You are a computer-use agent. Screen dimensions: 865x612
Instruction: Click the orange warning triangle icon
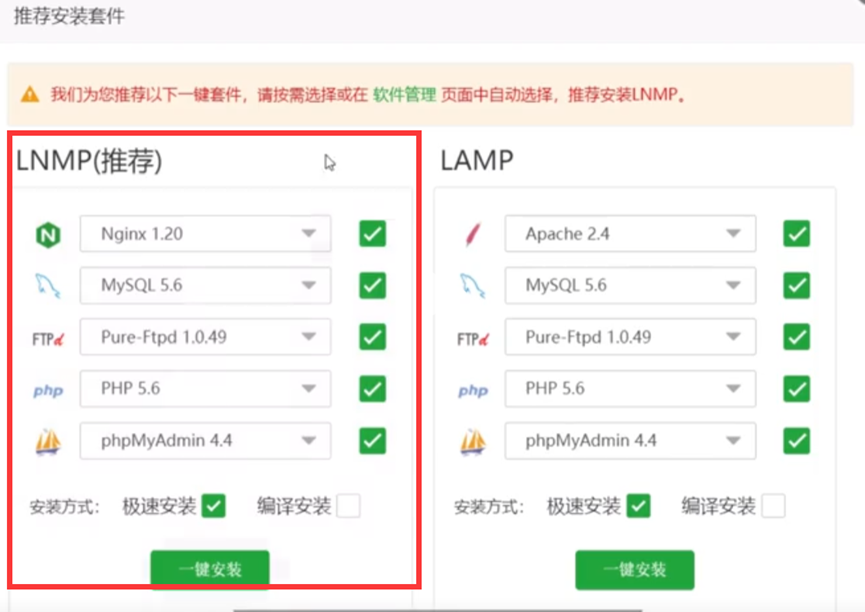tap(30, 94)
